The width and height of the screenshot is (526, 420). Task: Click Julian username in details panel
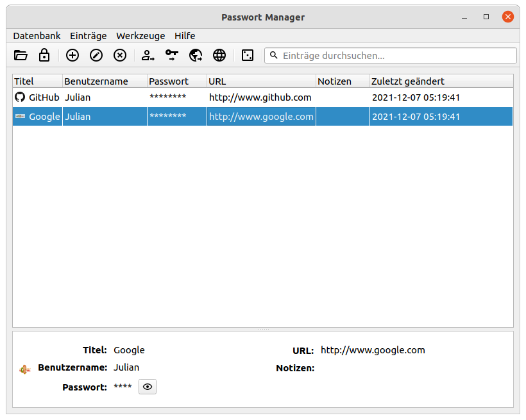[x=126, y=367]
